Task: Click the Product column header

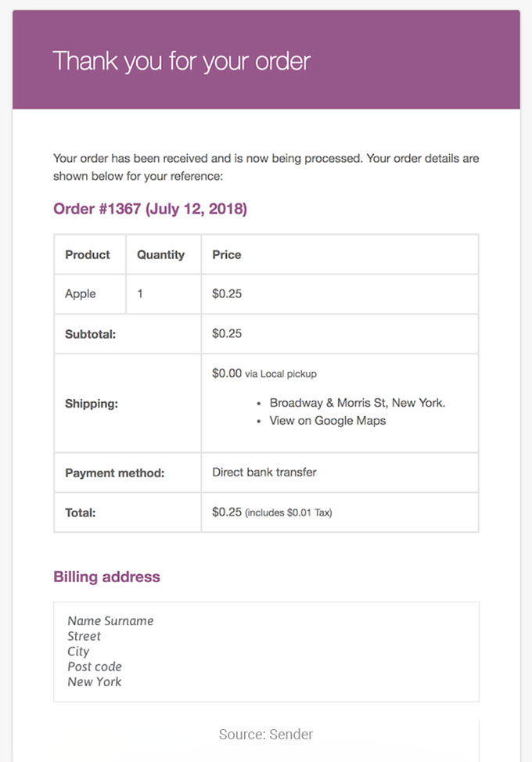Action: coord(88,254)
